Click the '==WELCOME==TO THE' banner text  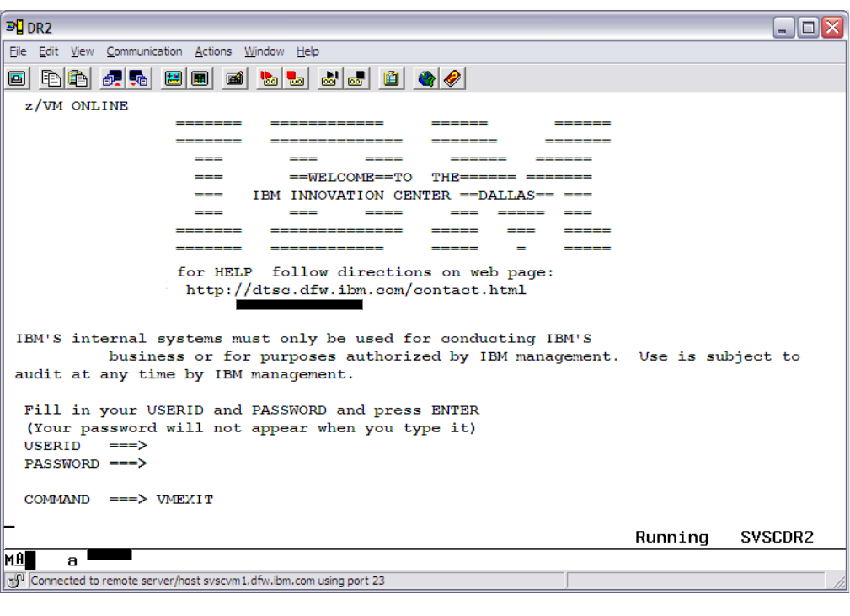coord(374,177)
